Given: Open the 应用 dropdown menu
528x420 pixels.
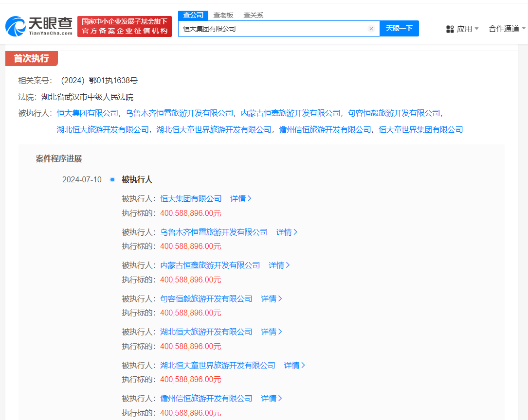Looking at the screenshot, I should 462,29.
